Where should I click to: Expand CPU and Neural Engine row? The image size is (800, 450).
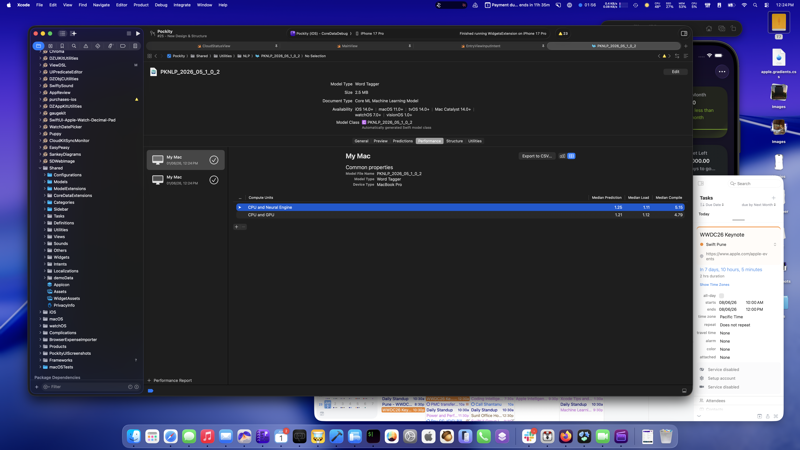coord(240,208)
